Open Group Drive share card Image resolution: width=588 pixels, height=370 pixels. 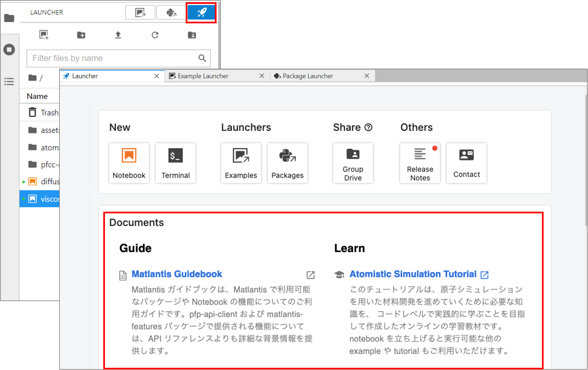(x=353, y=163)
